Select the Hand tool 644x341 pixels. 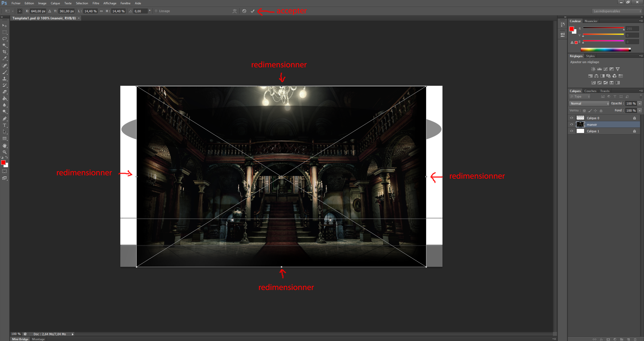(x=5, y=146)
